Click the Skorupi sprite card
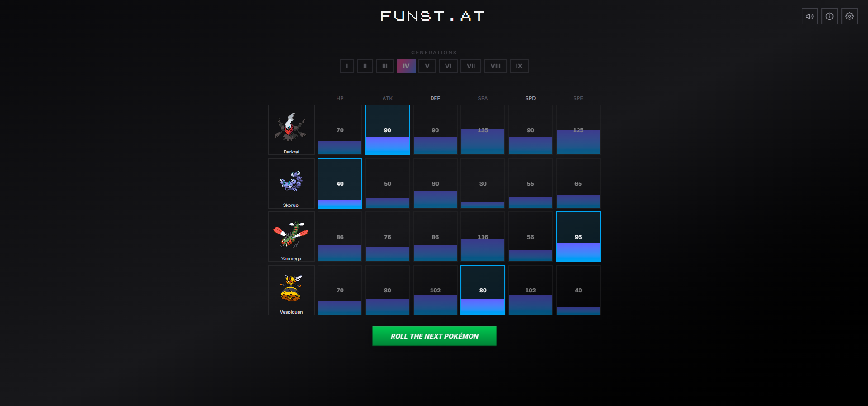Screen dimensions: 868x406 click(x=291, y=183)
